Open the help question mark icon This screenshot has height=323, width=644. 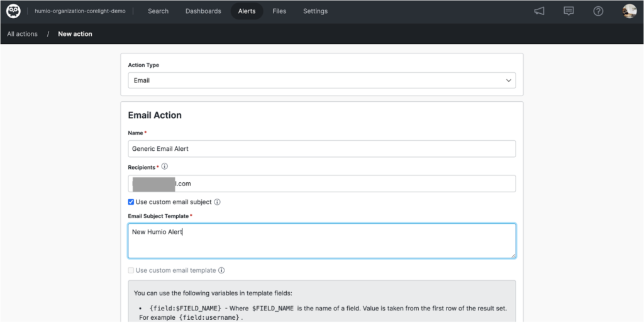598,11
